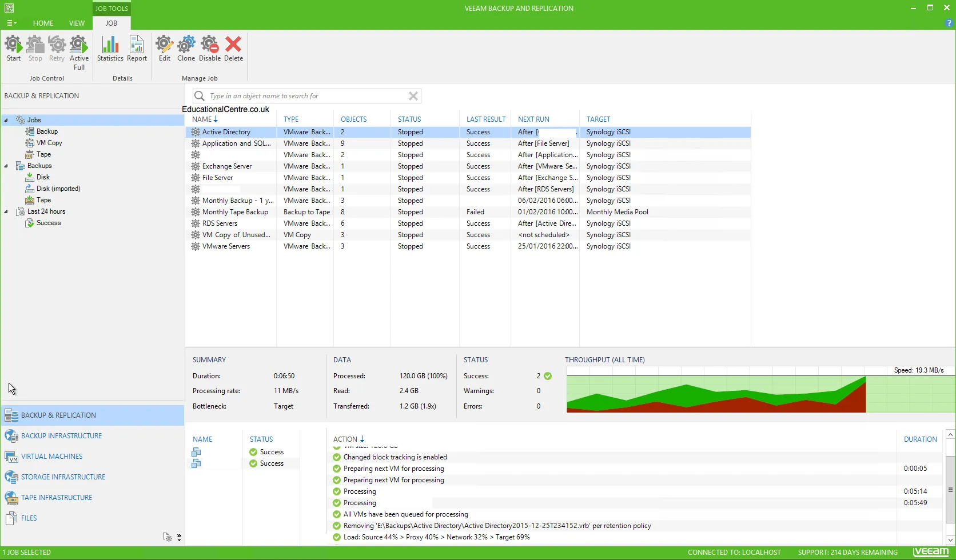This screenshot has width=956, height=560.
Task: Edit the selected job
Action: click(x=165, y=49)
